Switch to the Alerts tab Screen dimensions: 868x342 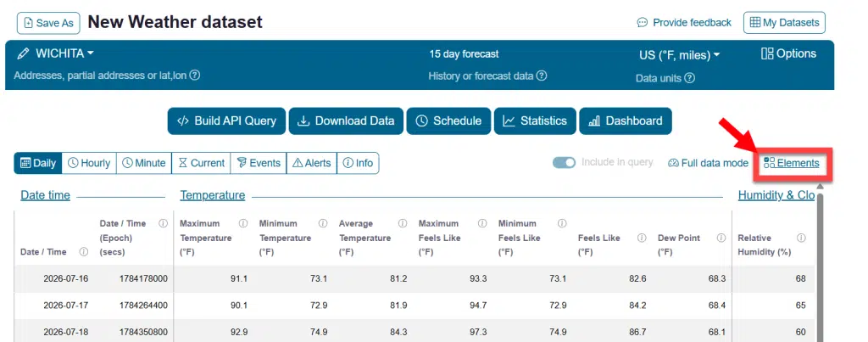tap(312, 163)
